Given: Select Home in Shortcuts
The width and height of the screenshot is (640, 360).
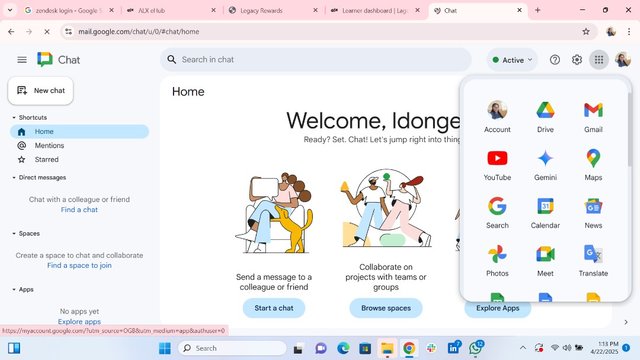Looking at the screenshot, I should coord(80,131).
